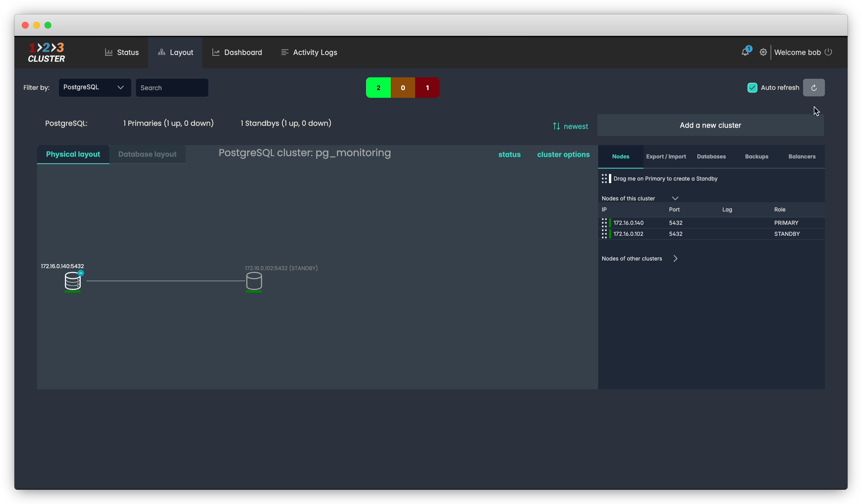Click the Activity Logs lines icon
The height and width of the screenshot is (504, 862).
[x=284, y=52]
